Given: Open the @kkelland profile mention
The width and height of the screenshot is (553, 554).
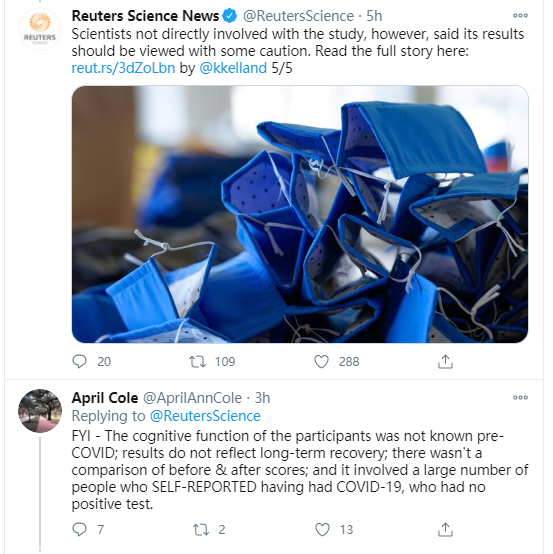Looking at the screenshot, I should (233, 68).
